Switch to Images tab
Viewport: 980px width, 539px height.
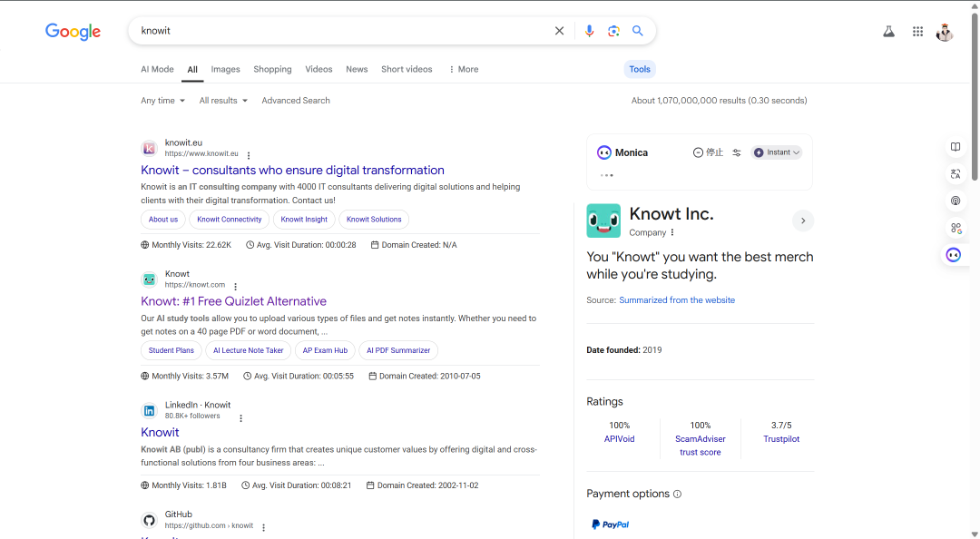coord(225,69)
